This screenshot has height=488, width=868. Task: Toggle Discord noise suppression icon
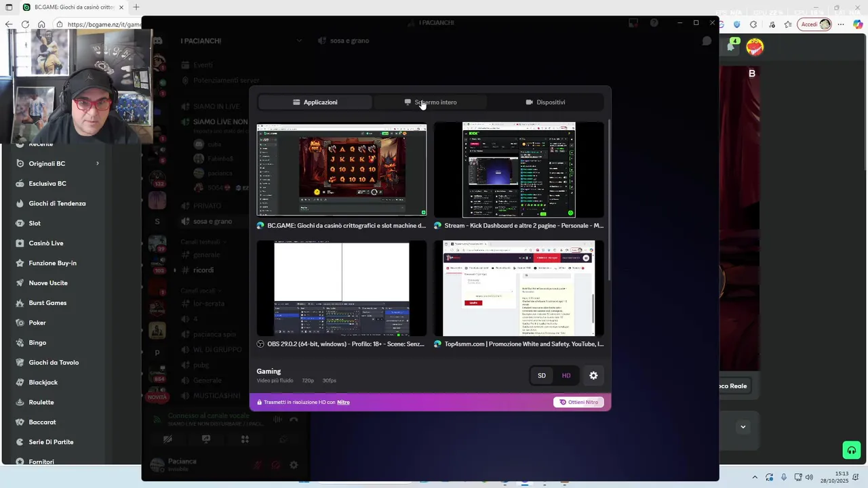[277, 420]
